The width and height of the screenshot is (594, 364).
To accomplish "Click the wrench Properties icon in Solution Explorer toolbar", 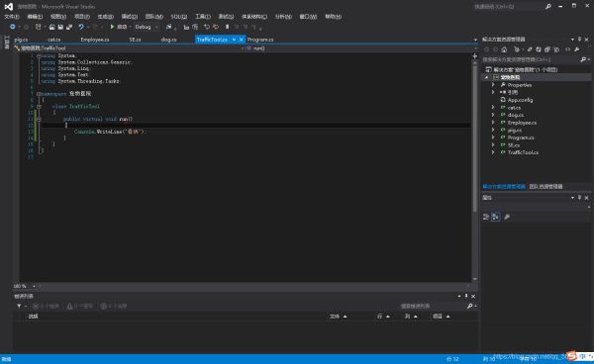I will (x=576, y=49).
